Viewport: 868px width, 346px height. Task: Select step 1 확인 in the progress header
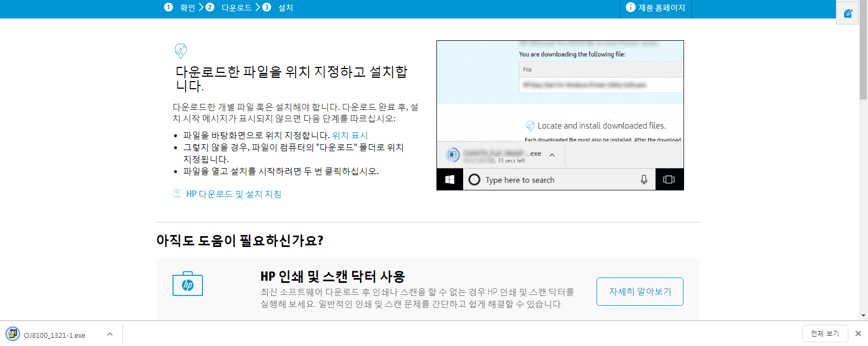[180, 8]
